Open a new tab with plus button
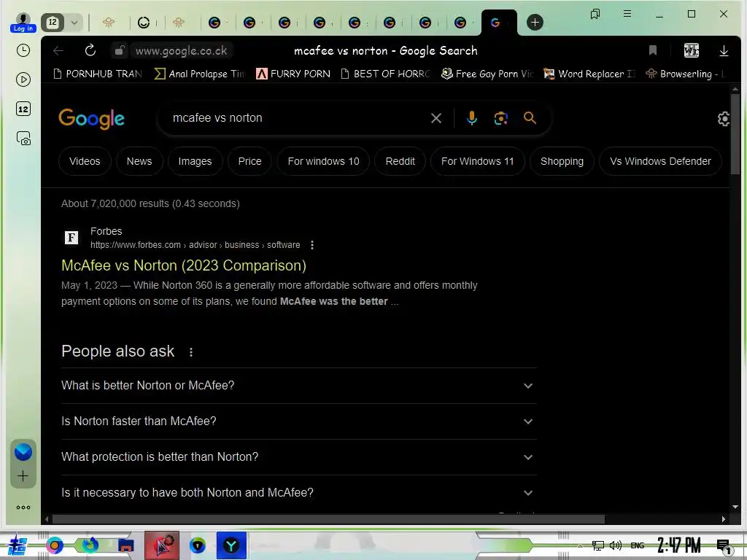The height and width of the screenshot is (560, 747). click(535, 23)
